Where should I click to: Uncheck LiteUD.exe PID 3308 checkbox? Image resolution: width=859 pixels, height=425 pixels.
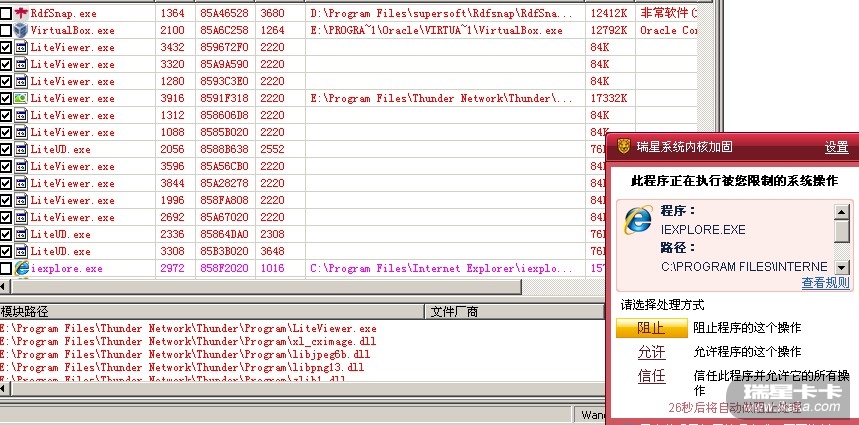point(6,251)
